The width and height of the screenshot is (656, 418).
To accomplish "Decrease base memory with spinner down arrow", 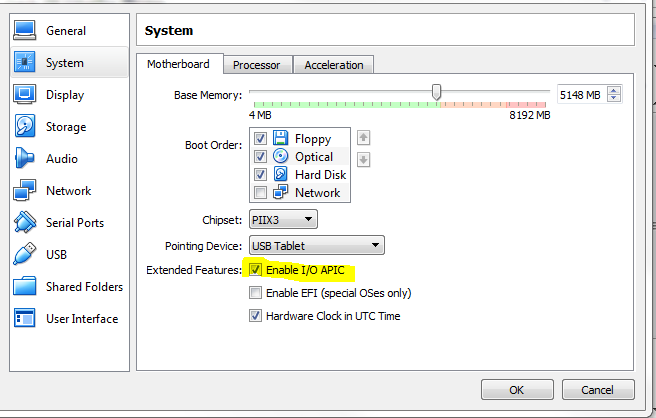I will click(614, 98).
